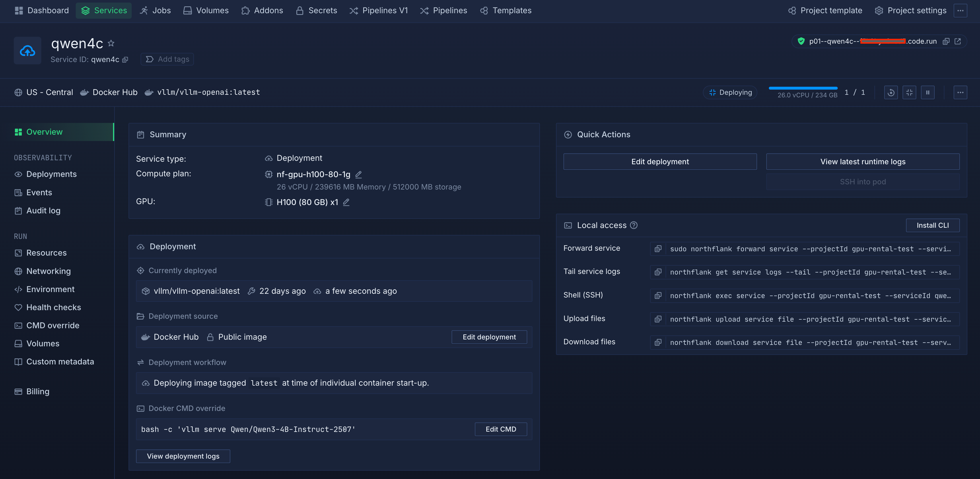The image size is (980, 479).
Task: Copy the code.run domain URL
Action: pyautogui.click(x=946, y=41)
